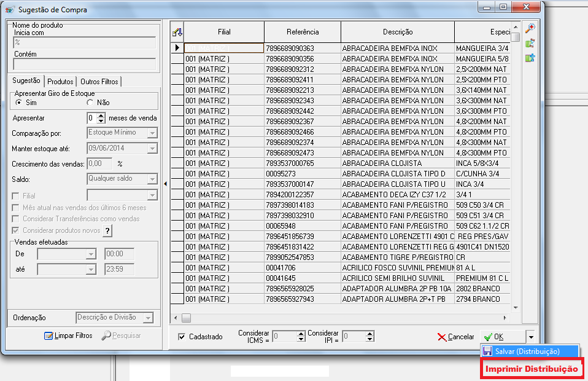Switch to the Sugestão tab
This screenshot has height=381, width=588.
[26, 81]
